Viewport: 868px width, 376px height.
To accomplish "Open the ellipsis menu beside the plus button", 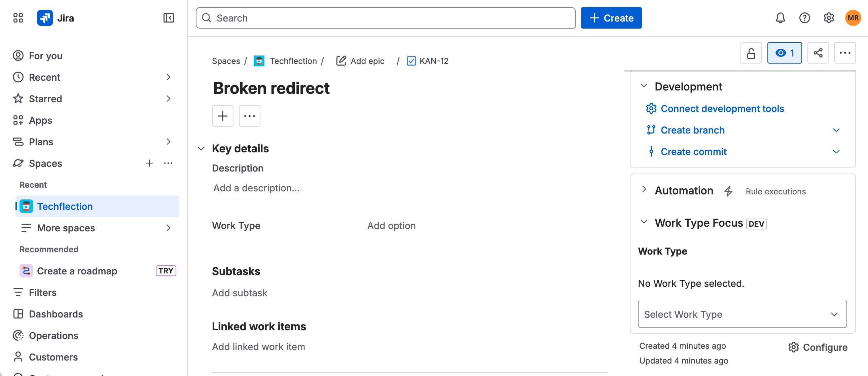I will [249, 116].
